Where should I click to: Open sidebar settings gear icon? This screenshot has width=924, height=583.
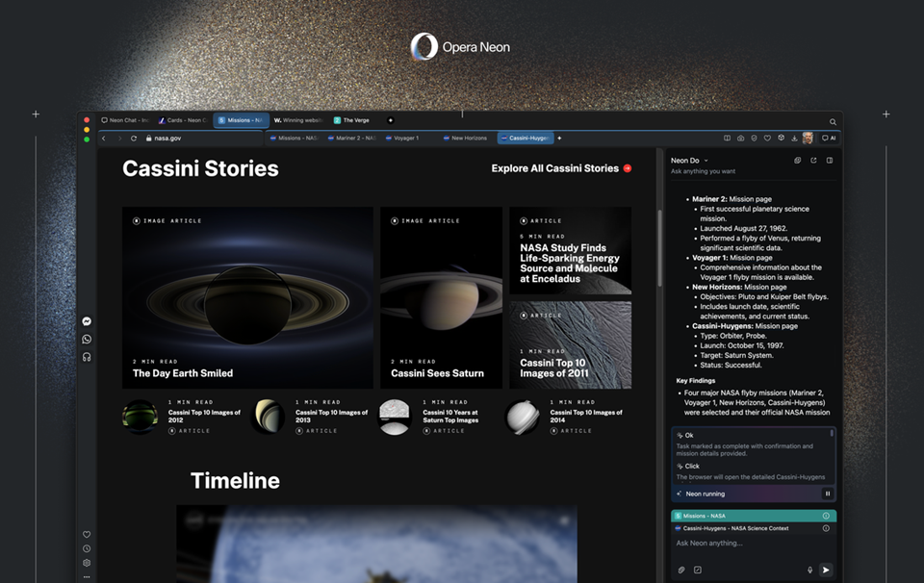pyautogui.click(x=87, y=563)
